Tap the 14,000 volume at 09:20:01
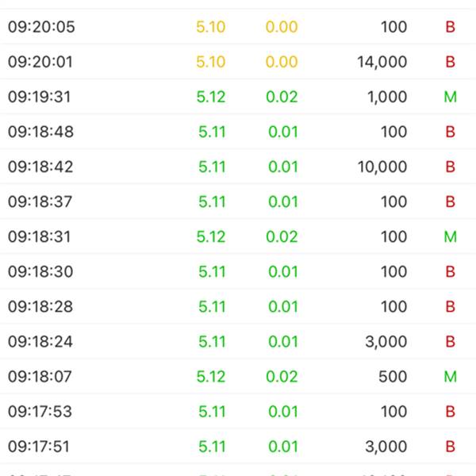476x476 pixels. coord(382,62)
